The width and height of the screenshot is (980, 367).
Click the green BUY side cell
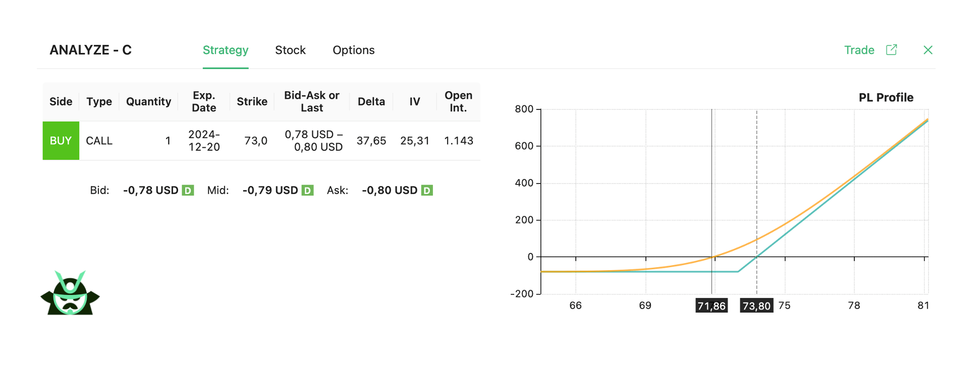tap(61, 141)
